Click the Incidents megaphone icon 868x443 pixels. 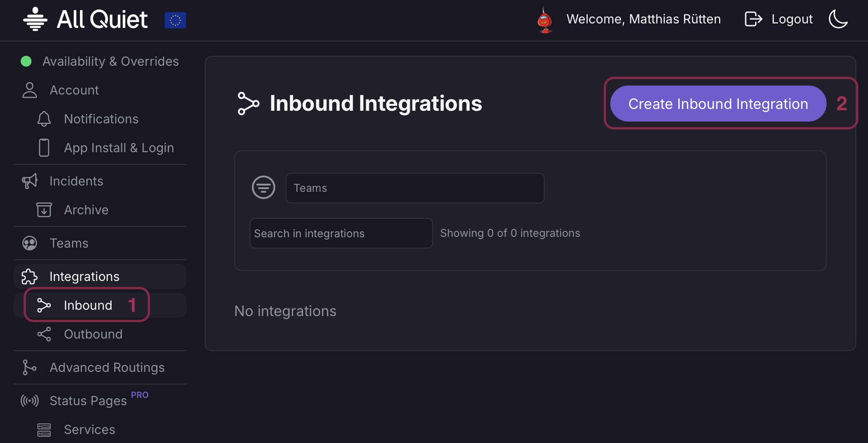click(x=30, y=181)
